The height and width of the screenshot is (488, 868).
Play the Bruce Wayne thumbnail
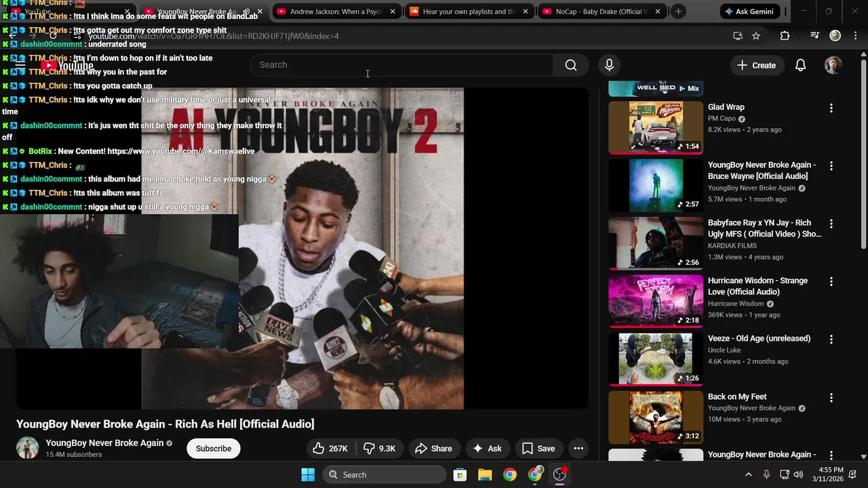pyautogui.click(x=656, y=186)
